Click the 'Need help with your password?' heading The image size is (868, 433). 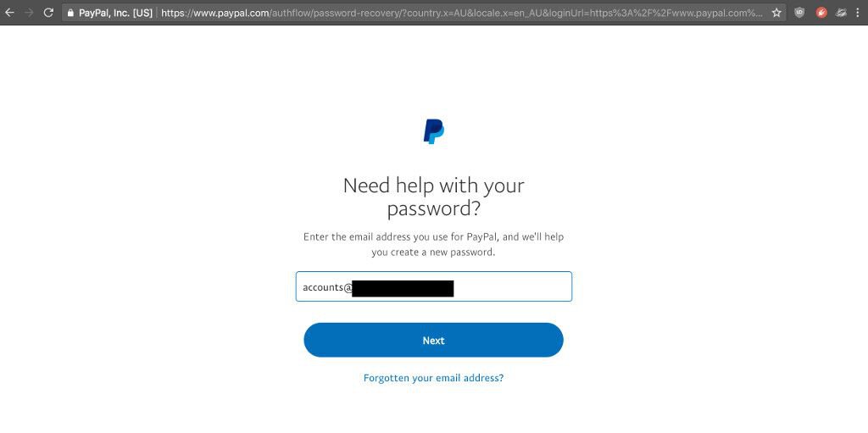tap(433, 197)
